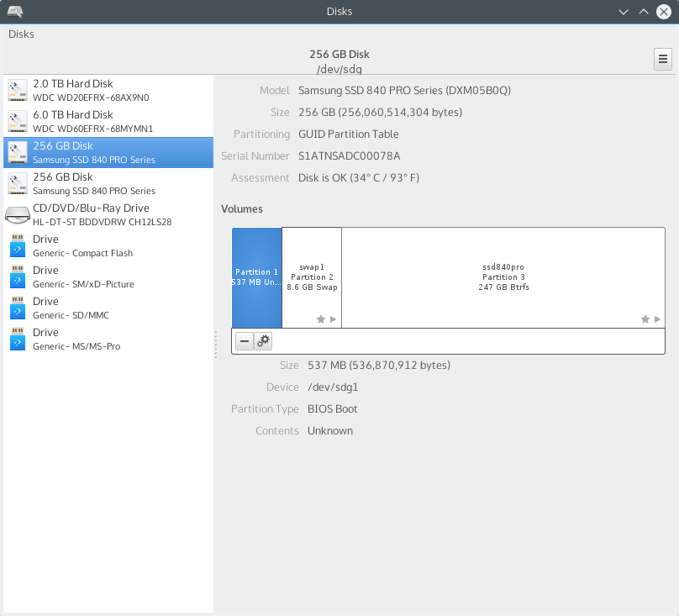Maximize the Disks window
679x616 pixels.
[644, 12]
